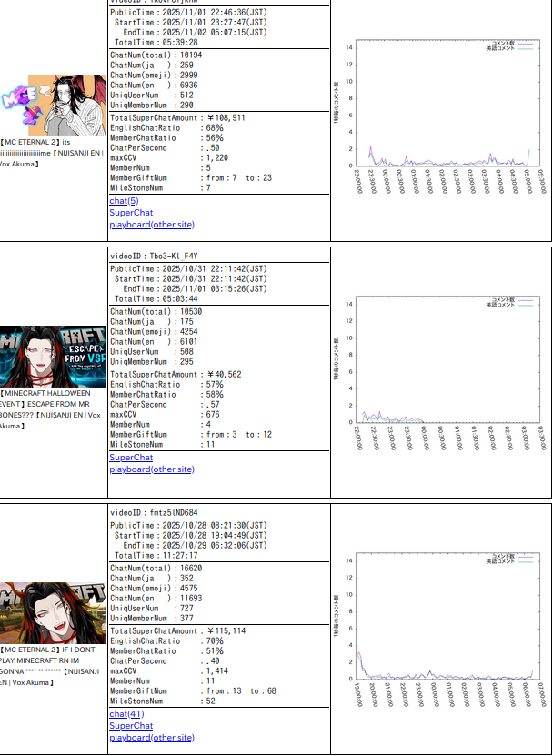
Task: Click UniqUserNum 727 row
Action: pos(152,609)
